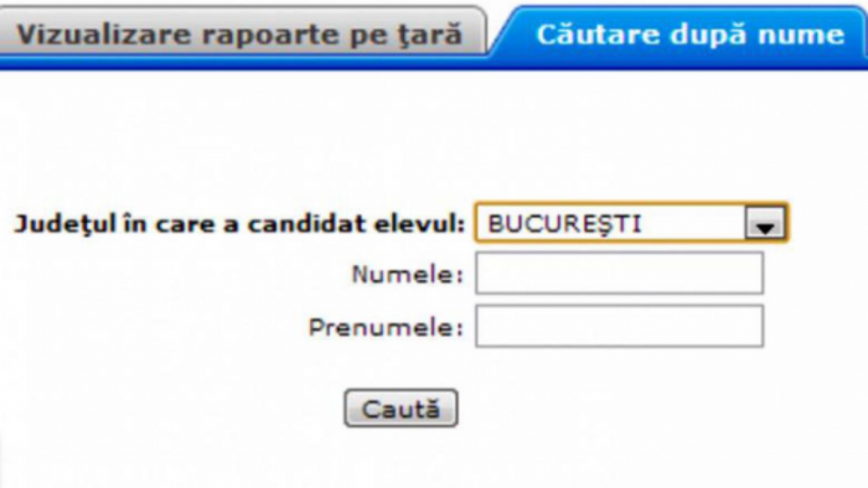Switch to the Vizualizare rapoarte pe țară tab
This screenshot has width=868, height=488.
tap(239, 34)
